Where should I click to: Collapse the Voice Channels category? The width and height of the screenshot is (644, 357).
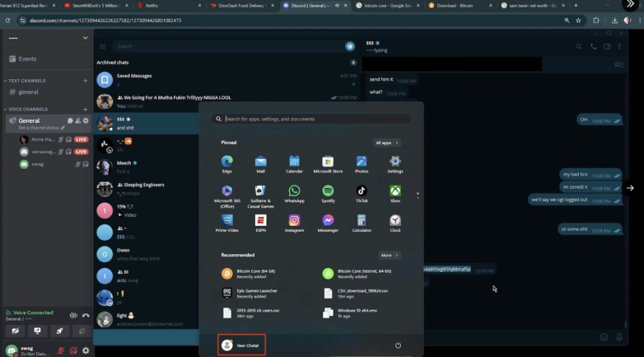coord(29,109)
